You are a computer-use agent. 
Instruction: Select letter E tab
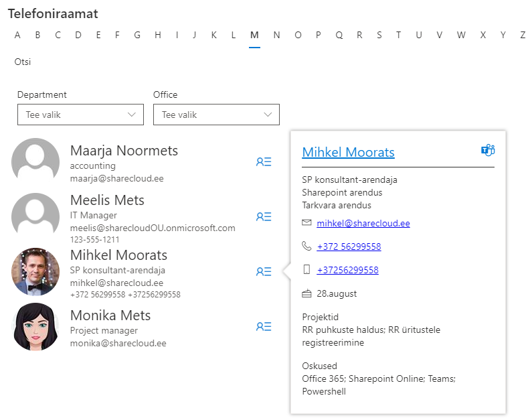pyautogui.click(x=98, y=35)
